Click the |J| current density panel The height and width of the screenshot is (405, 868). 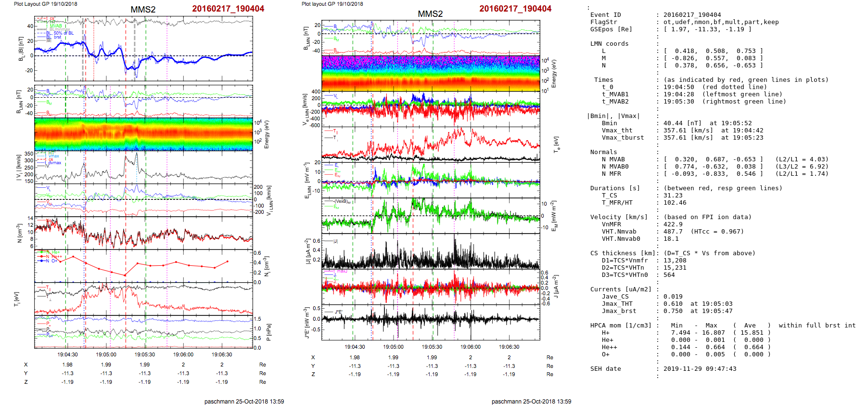pyautogui.click(x=431, y=251)
